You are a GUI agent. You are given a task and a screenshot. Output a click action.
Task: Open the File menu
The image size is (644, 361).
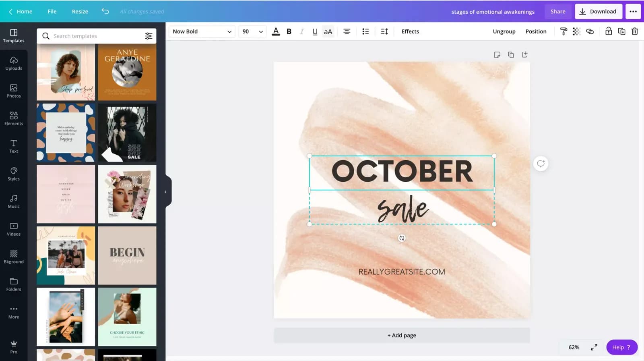(x=52, y=11)
